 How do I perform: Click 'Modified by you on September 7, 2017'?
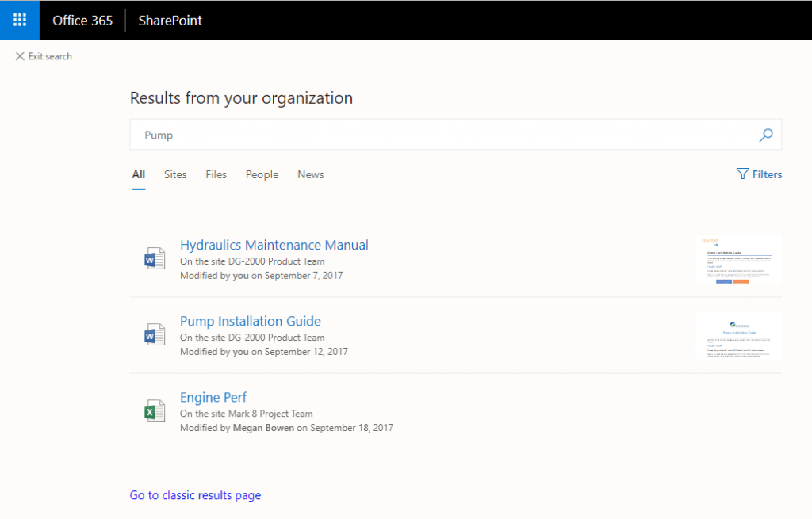click(x=261, y=276)
